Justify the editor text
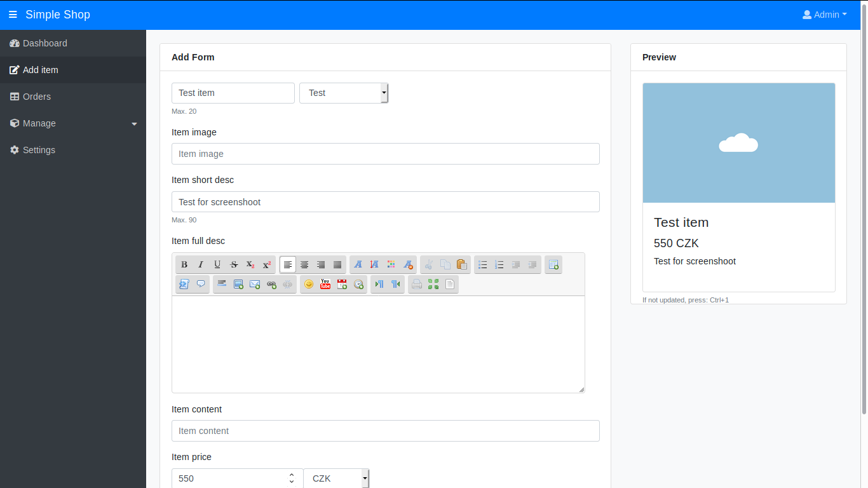Image resolution: width=868 pixels, height=488 pixels. click(x=337, y=264)
